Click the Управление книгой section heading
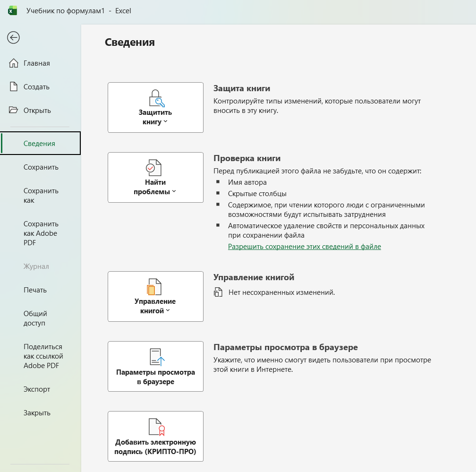 tap(254, 277)
